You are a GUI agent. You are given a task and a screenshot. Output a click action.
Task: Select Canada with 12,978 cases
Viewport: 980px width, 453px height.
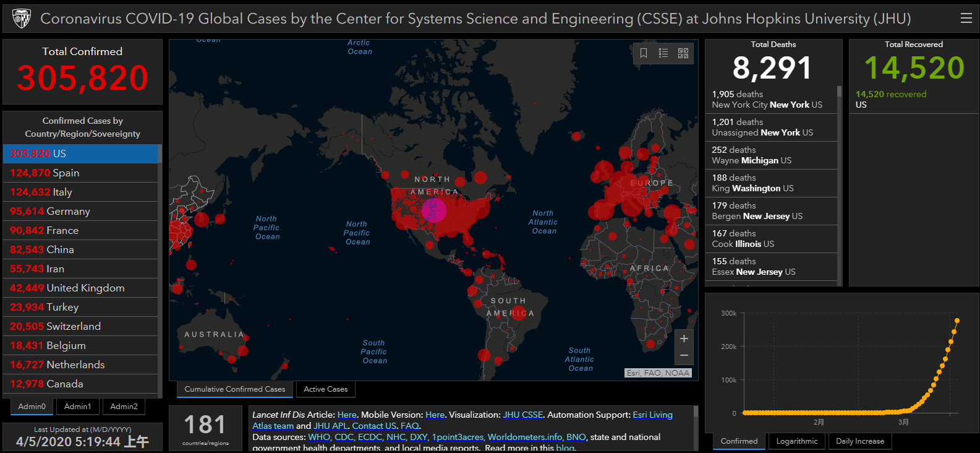[x=80, y=384]
